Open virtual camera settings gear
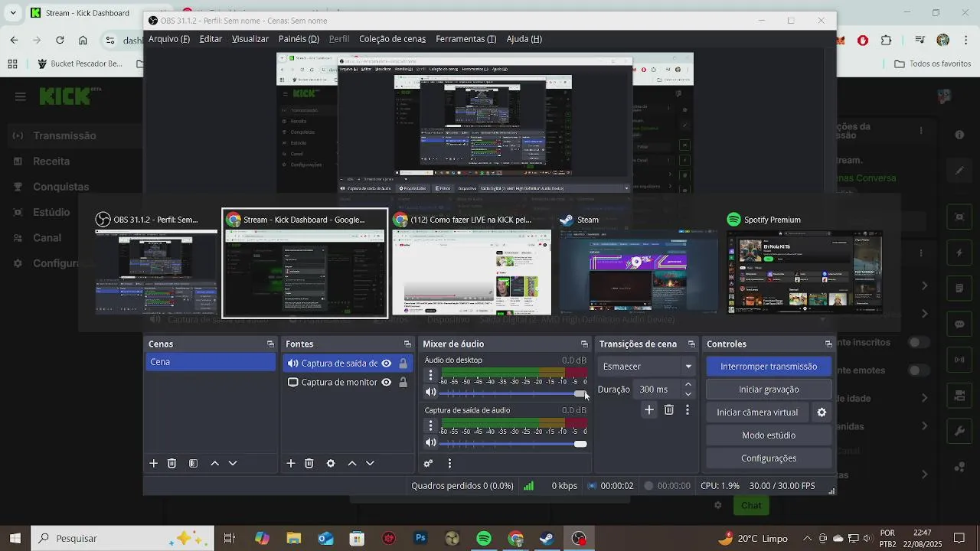Image resolution: width=980 pixels, height=551 pixels. (822, 412)
